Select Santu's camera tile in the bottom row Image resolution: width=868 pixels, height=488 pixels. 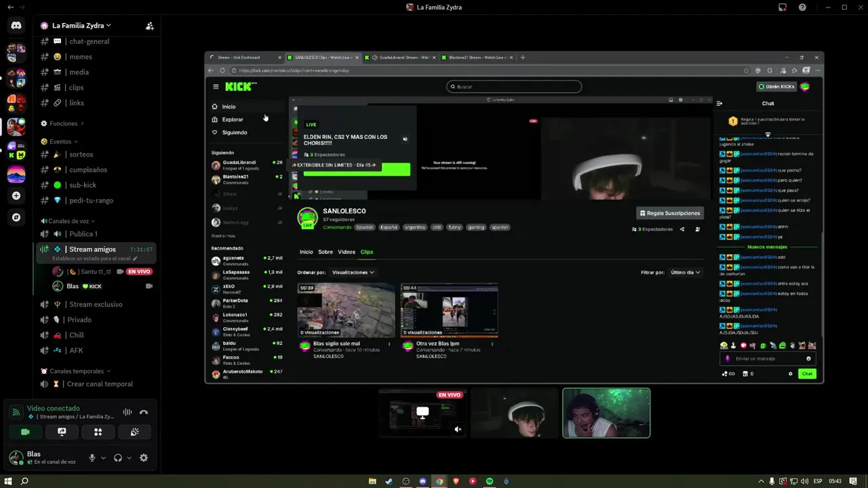pos(515,413)
